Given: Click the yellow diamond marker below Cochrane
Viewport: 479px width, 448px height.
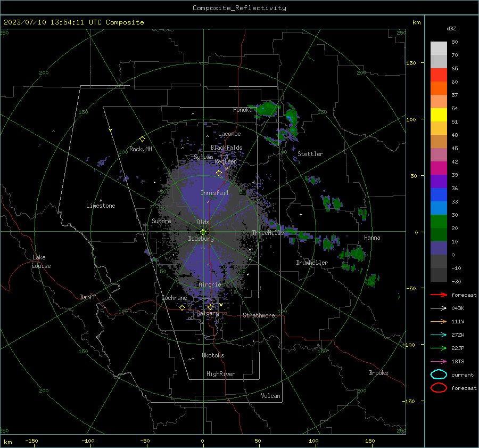Looking at the screenshot, I should pos(183,307).
